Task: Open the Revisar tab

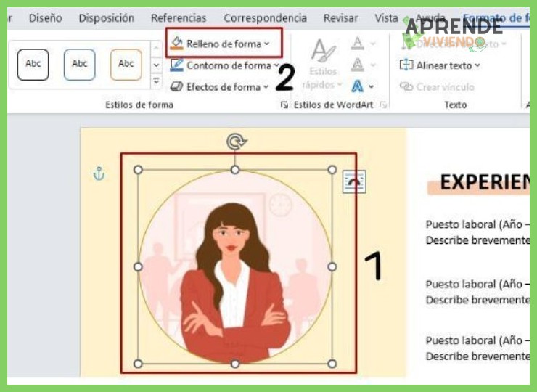Action: [x=340, y=18]
